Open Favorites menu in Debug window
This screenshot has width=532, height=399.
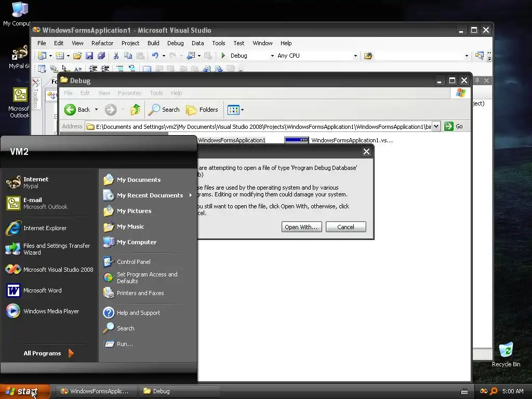point(129,93)
